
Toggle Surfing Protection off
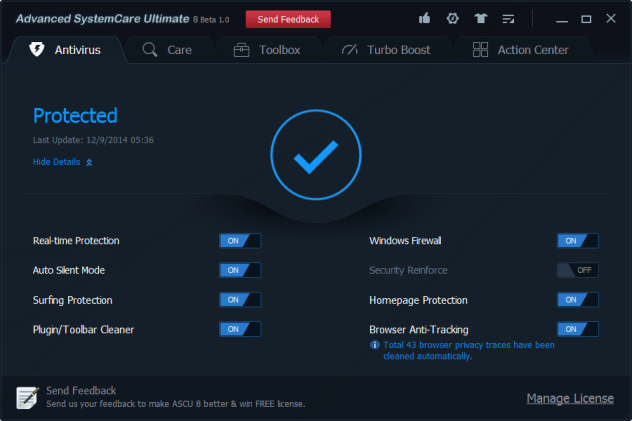click(240, 300)
